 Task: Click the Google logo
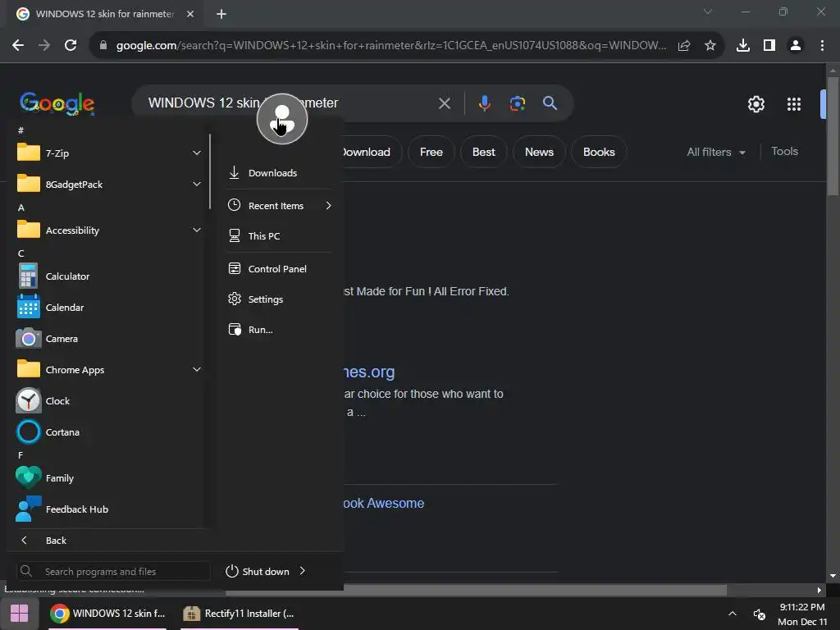pyautogui.click(x=57, y=103)
